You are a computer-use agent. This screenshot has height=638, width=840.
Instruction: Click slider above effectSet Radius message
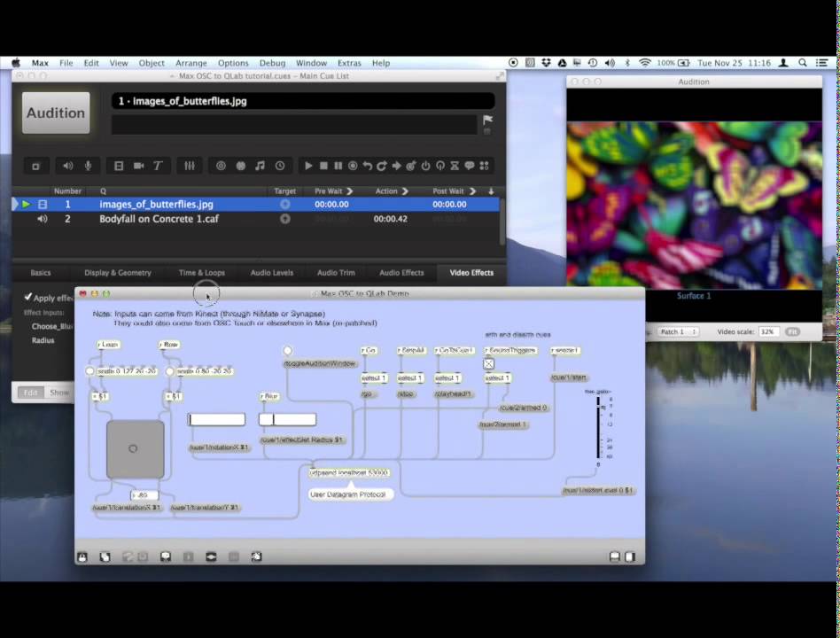point(288,419)
